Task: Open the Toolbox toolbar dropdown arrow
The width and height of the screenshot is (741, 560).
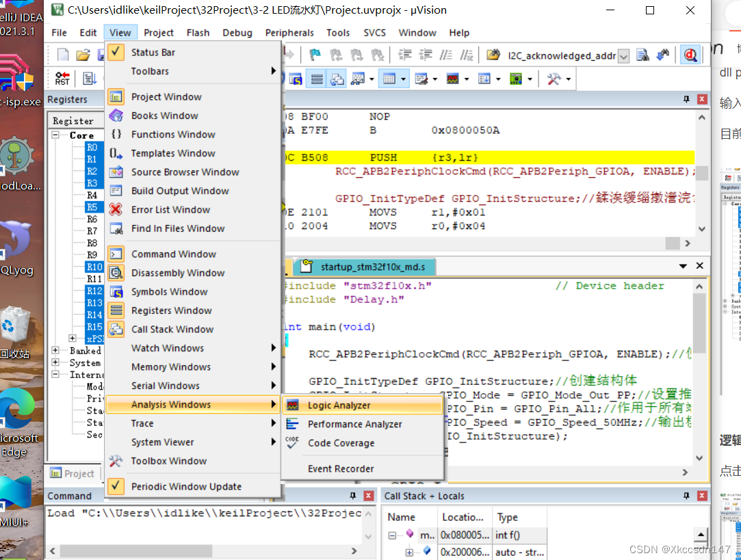Action: (568, 79)
